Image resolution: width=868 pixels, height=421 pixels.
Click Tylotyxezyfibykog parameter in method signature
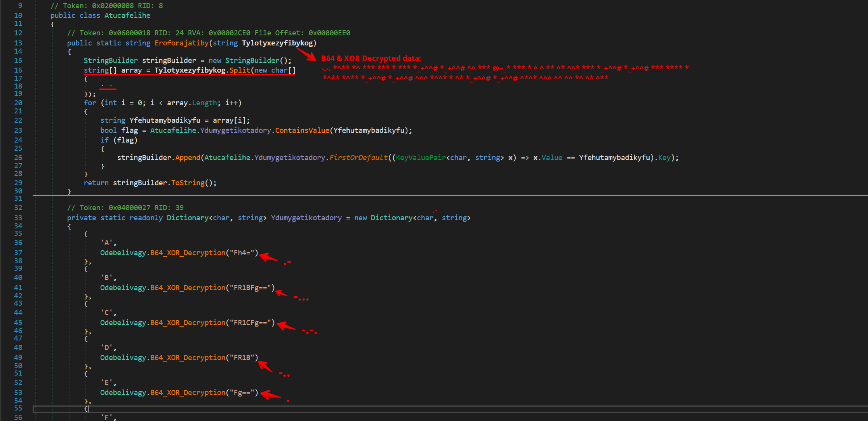[277, 43]
